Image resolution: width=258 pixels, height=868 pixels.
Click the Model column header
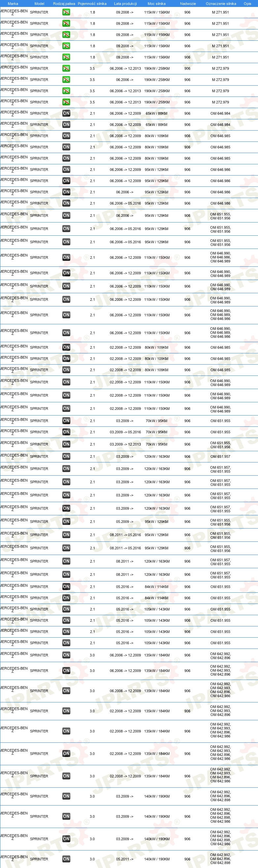click(39, 4)
